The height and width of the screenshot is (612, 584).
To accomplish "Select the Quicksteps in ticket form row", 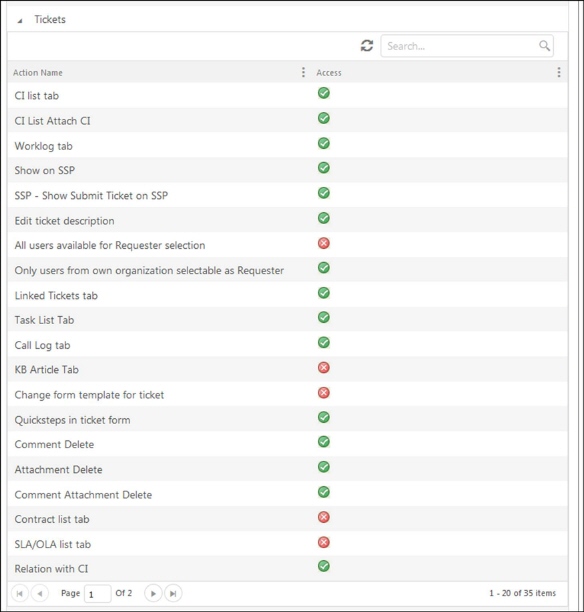I will [x=287, y=419].
